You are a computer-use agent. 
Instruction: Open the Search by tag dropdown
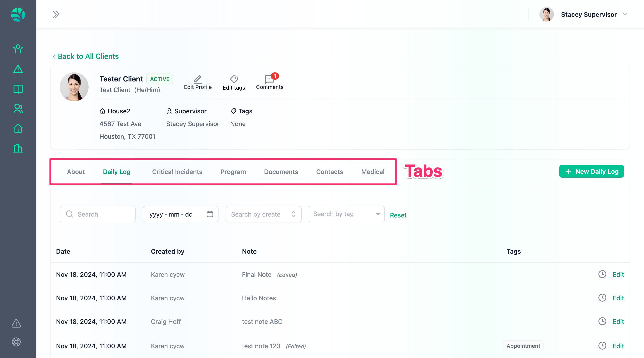[346, 214]
